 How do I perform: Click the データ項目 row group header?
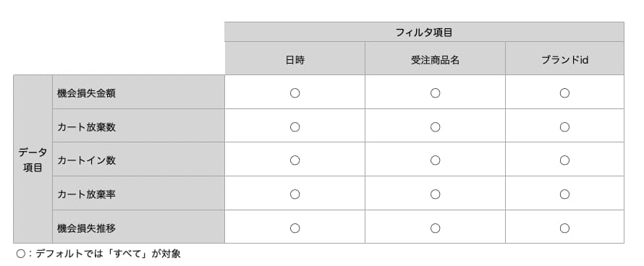[33, 159]
